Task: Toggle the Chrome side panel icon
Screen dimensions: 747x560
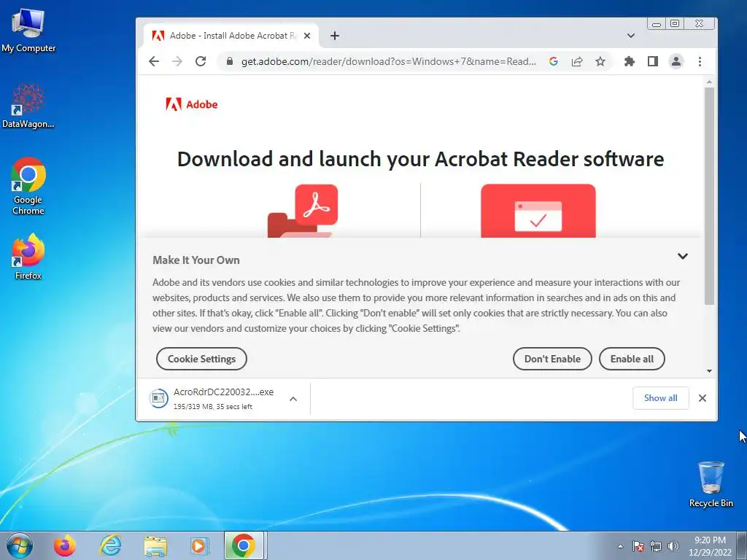Action: (x=653, y=61)
